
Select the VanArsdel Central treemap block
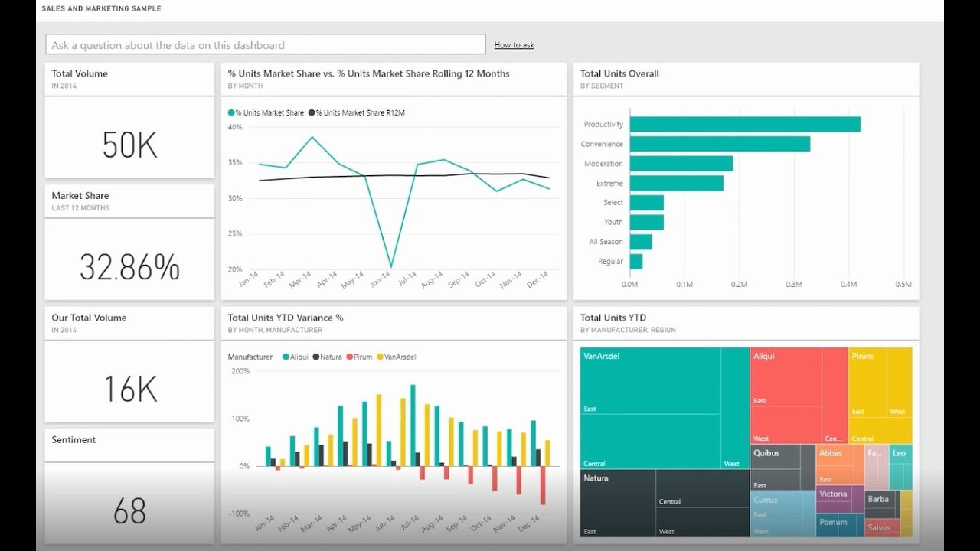click(x=650, y=442)
